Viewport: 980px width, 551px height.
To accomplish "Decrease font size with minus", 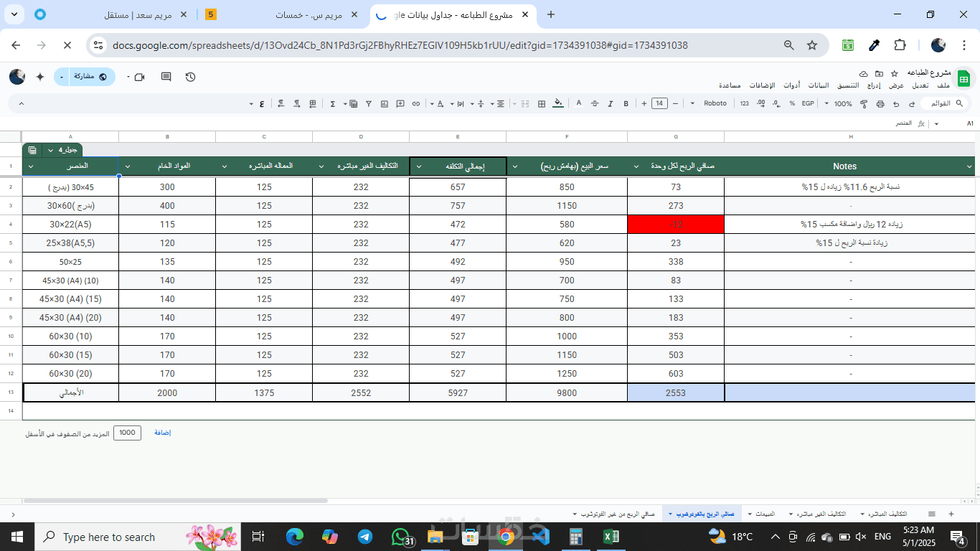I will 675,104.
